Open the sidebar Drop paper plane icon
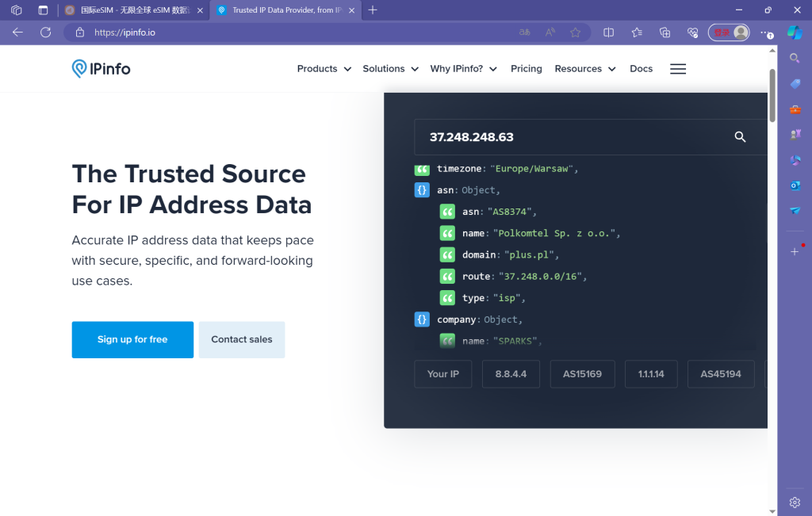 pos(795,211)
